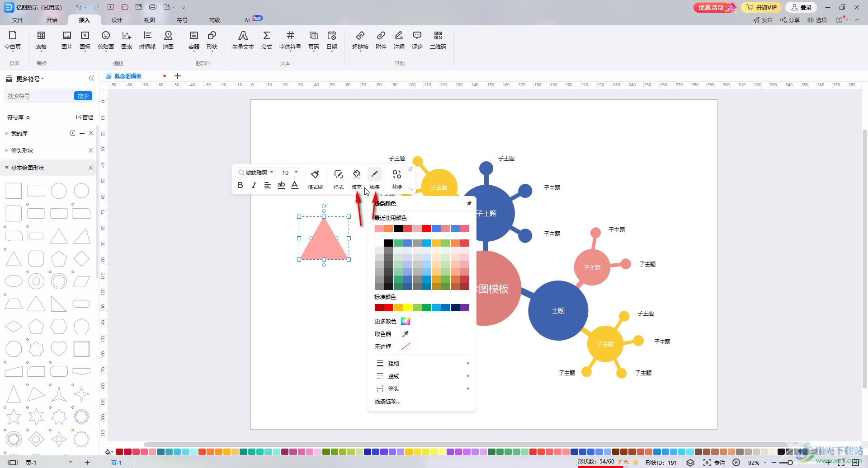Toggle focus mode (专注) in status bar

click(714, 463)
